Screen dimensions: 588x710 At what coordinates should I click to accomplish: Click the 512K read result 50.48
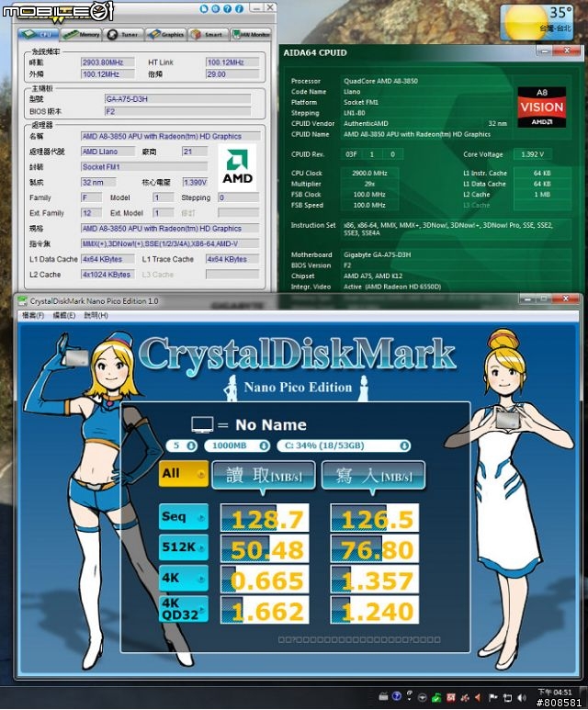[x=265, y=548]
